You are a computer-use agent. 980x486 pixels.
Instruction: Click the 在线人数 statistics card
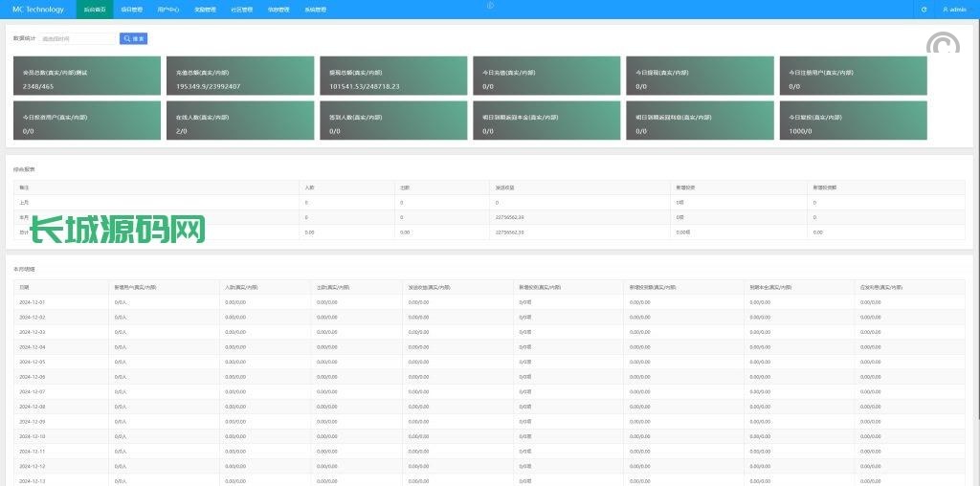pyautogui.click(x=240, y=121)
